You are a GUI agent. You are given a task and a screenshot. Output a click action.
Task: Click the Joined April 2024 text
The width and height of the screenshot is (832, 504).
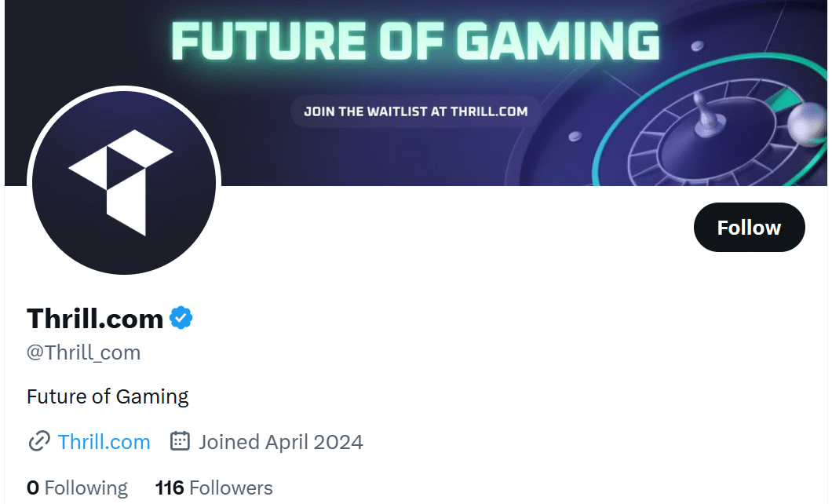coord(279,441)
